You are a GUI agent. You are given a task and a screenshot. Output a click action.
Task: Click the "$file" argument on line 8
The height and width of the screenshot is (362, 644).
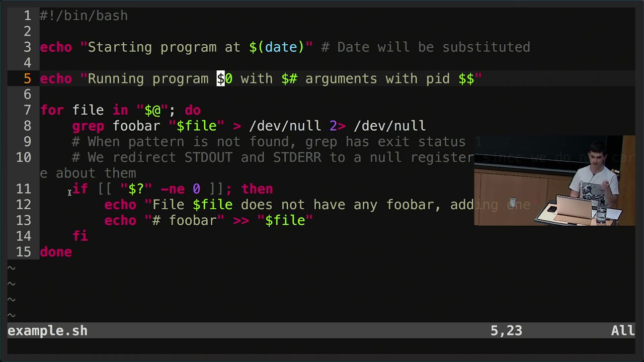197,126
